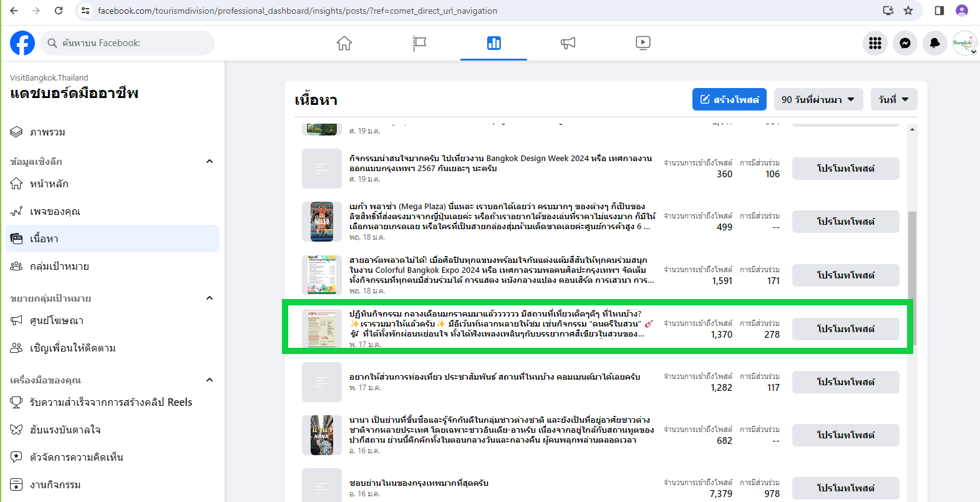
Task: Open the notifications bell icon
Action: coord(934,43)
